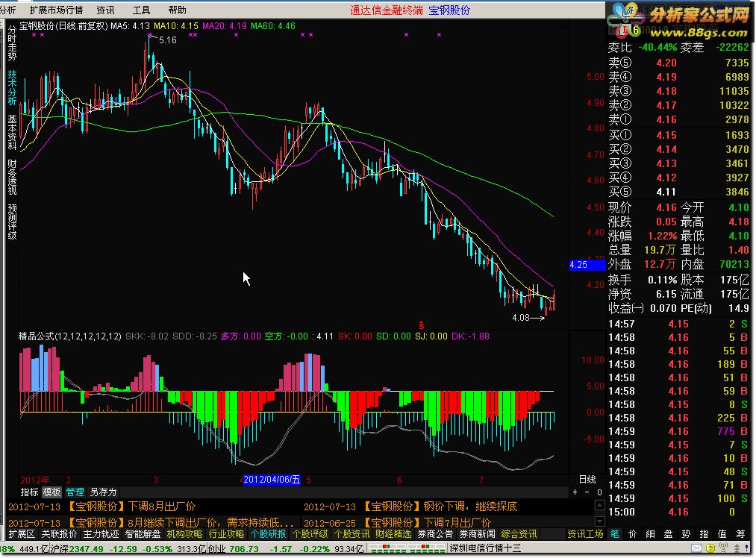756x558 pixels.
Task: Click the news panel down arrow
Action: 600,521
